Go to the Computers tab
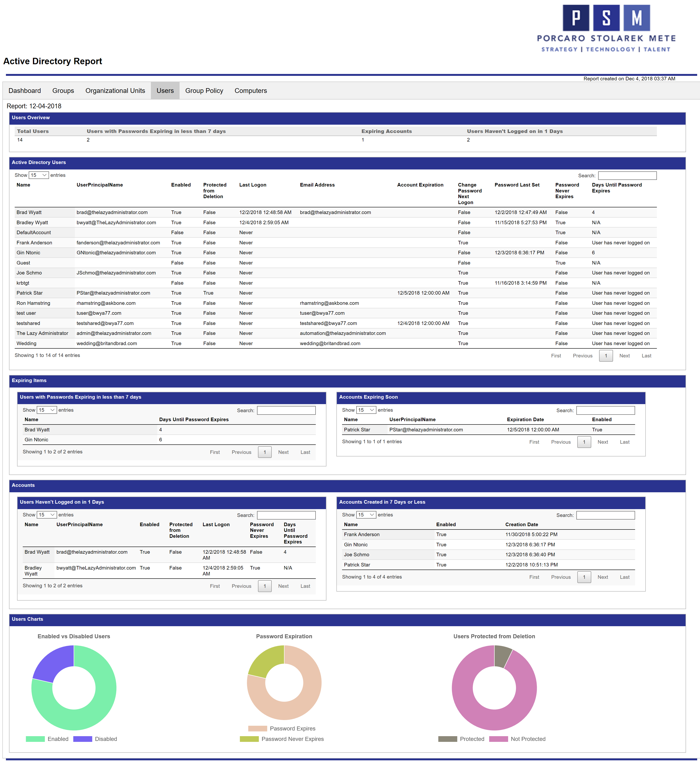The image size is (700, 762). tap(250, 91)
